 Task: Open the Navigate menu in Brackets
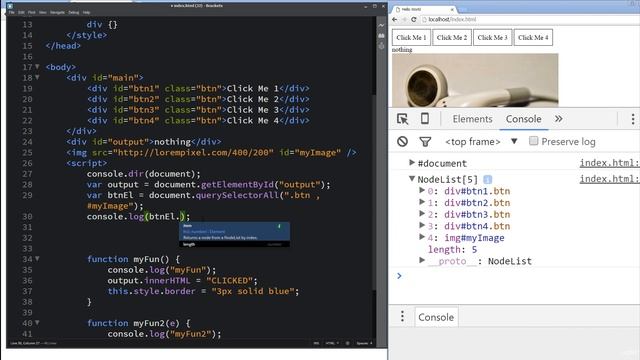57,13
